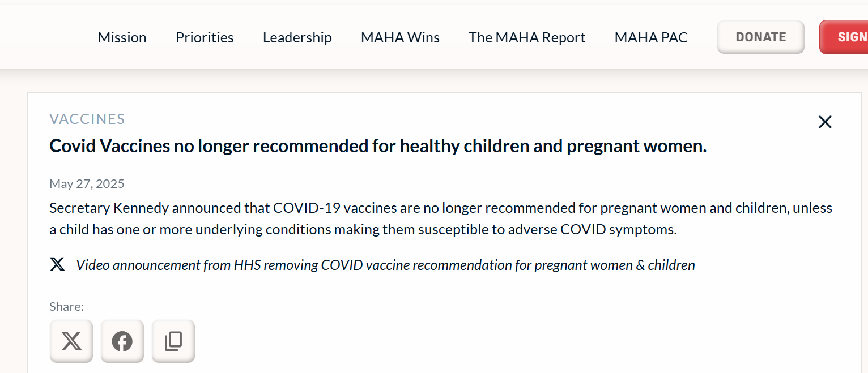Open the Mission menu item

point(122,37)
